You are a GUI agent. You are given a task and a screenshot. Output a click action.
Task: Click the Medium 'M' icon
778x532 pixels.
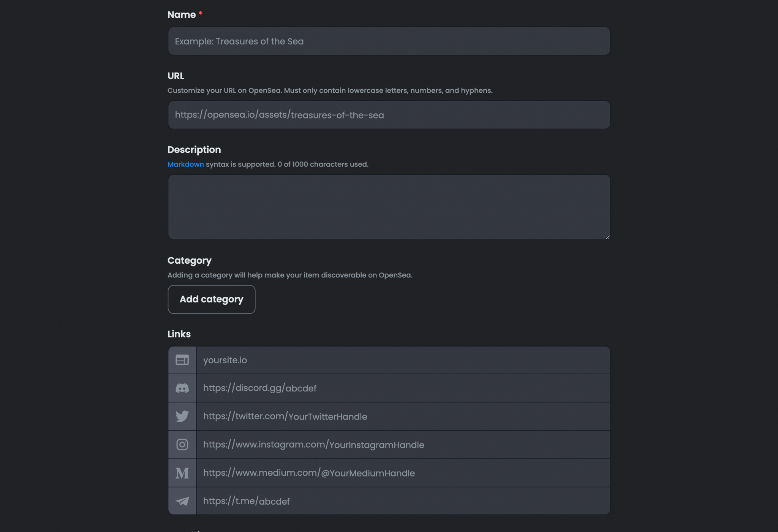coord(182,473)
